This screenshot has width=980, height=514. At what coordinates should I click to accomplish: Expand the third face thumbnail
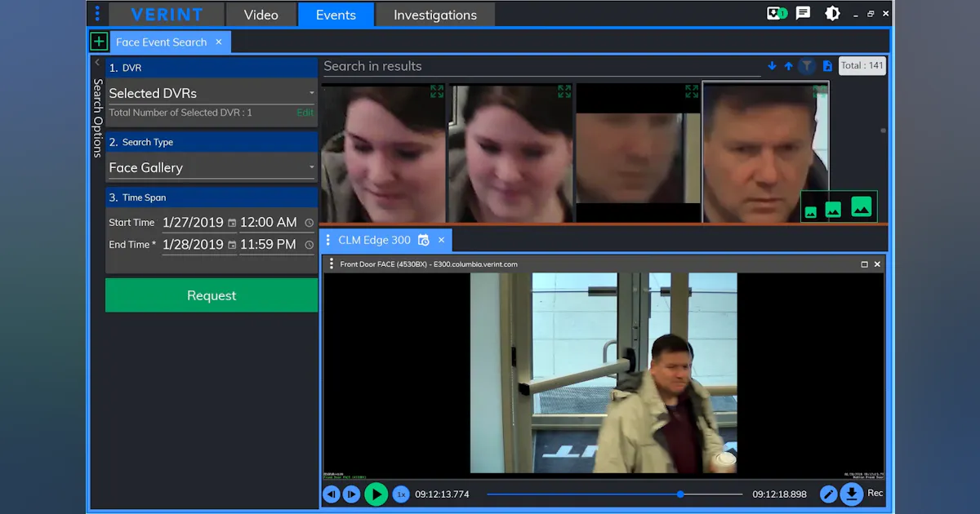coord(692,91)
